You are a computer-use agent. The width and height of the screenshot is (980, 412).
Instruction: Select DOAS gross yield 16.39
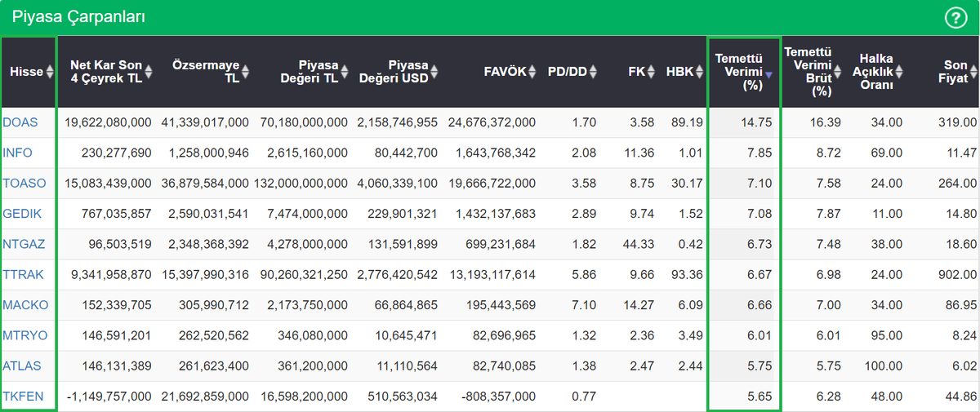(x=824, y=122)
